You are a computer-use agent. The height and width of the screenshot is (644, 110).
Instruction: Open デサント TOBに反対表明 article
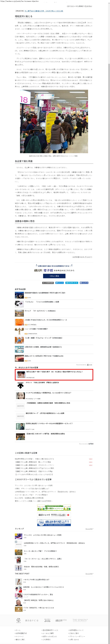(x=42, y=382)
